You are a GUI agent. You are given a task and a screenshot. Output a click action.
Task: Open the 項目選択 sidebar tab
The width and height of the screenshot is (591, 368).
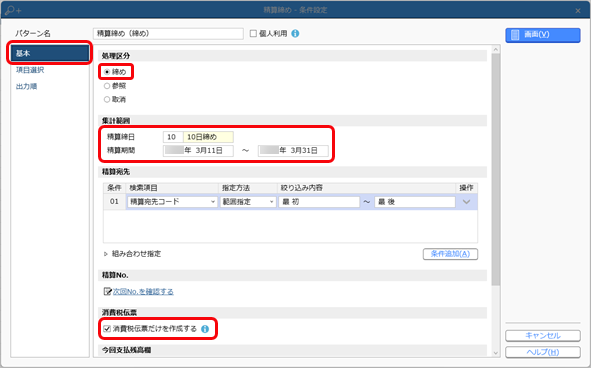pos(30,70)
